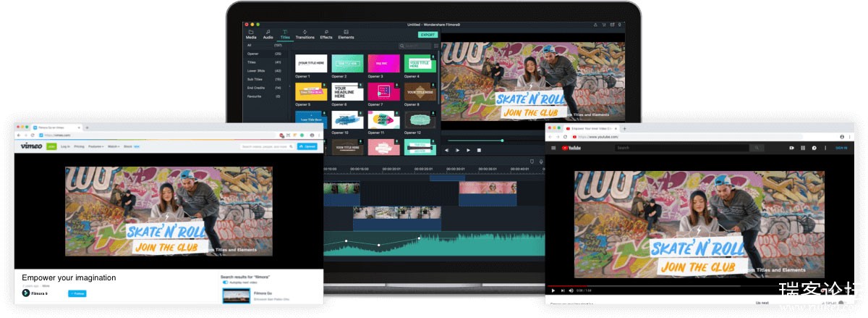The image size is (868, 318).
Task: Stop playback in the Filmora preview
Action: 480,150
